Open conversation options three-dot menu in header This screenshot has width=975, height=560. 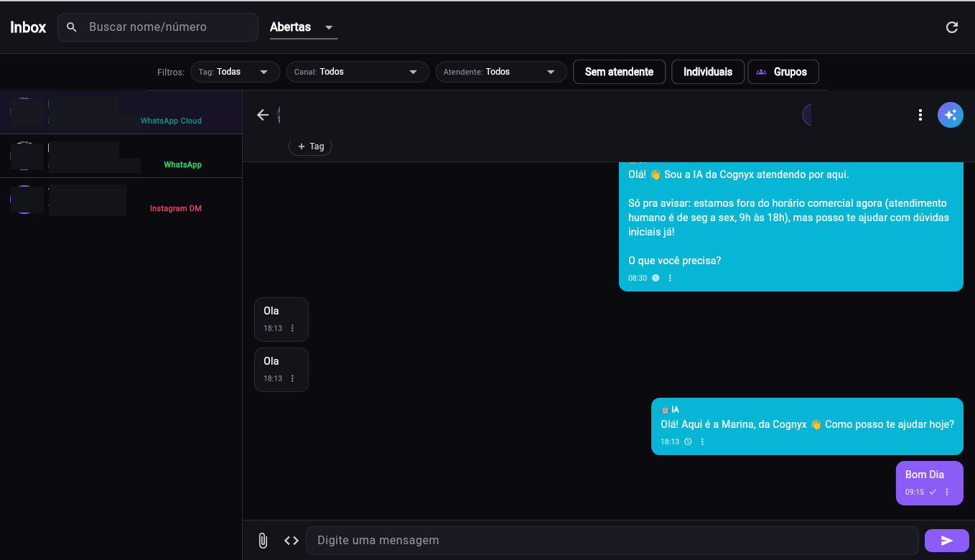pyautogui.click(x=920, y=115)
